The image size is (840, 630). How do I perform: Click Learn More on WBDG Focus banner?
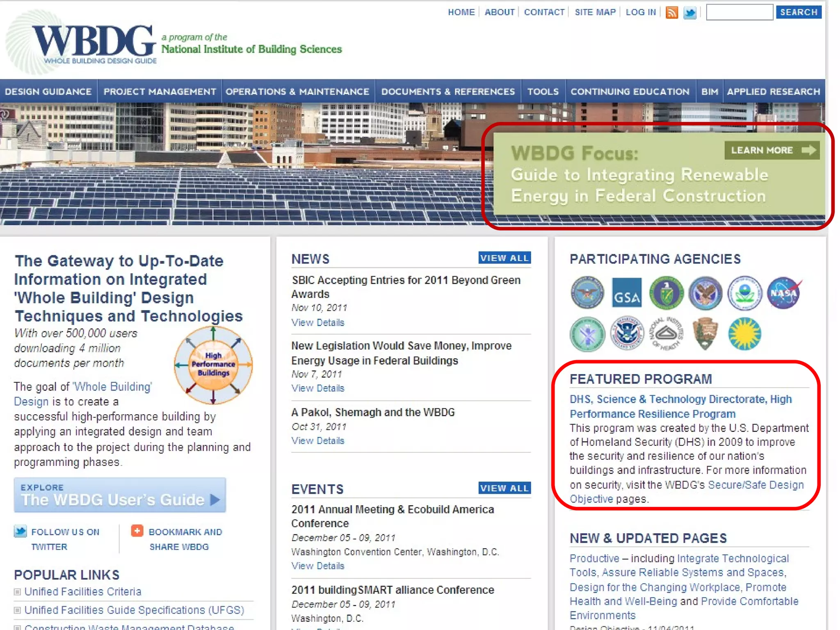tap(772, 151)
